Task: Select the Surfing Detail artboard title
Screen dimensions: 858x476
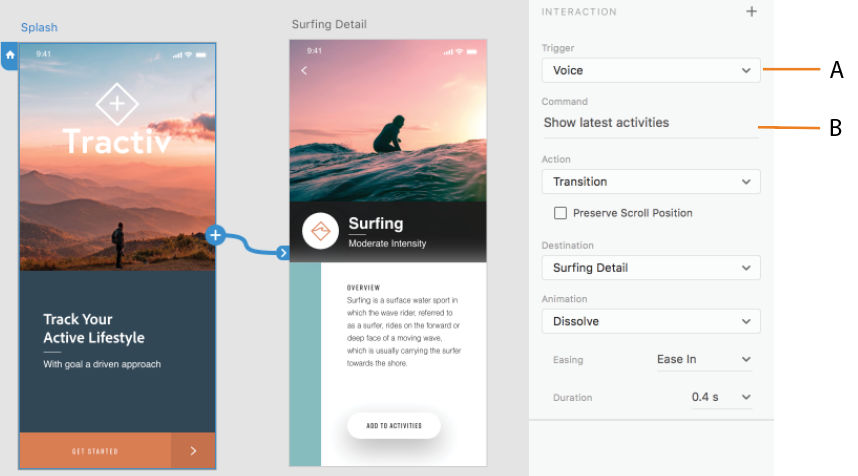Action: point(329,24)
